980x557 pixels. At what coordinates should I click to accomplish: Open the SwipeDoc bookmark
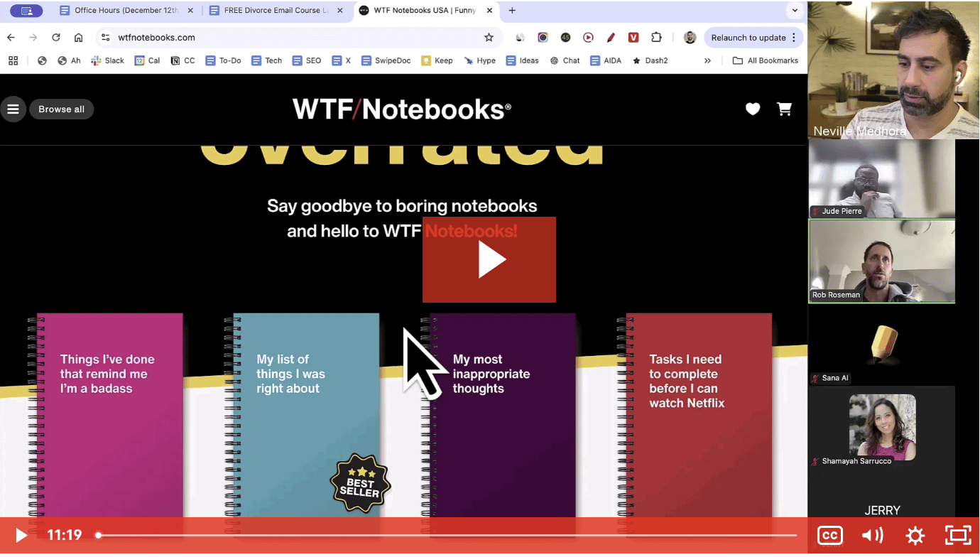(x=386, y=60)
